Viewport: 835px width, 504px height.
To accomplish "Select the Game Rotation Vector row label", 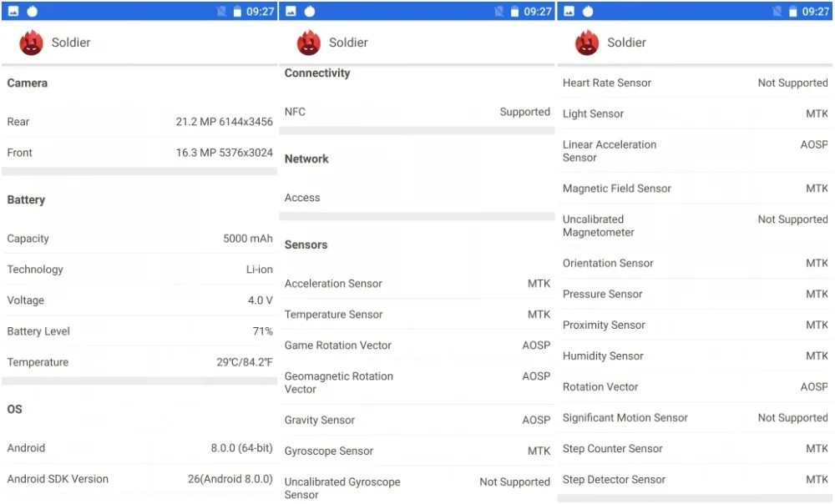I will 337,345.
